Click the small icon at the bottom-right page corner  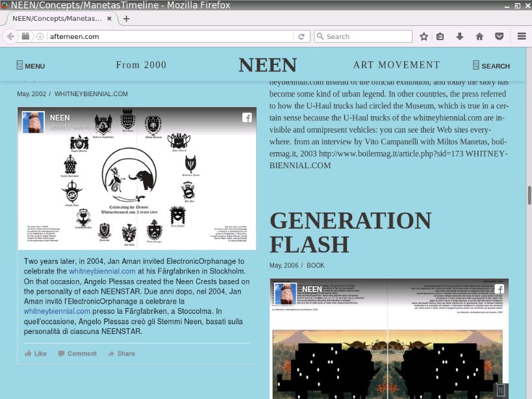tap(501, 390)
